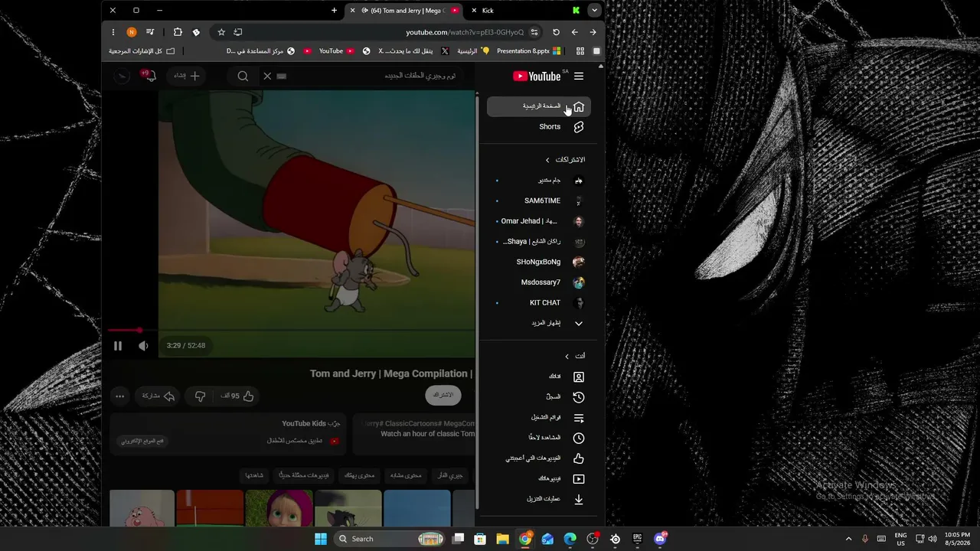Screen dimensions: 980x551
Task: Show hidden system tray icons
Action: (x=848, y=539)
